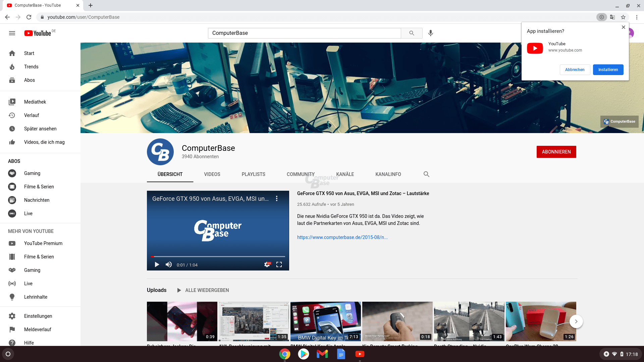Switch to the VIDEOS tab
Screen dimensions: 644x362
[212, 174]
